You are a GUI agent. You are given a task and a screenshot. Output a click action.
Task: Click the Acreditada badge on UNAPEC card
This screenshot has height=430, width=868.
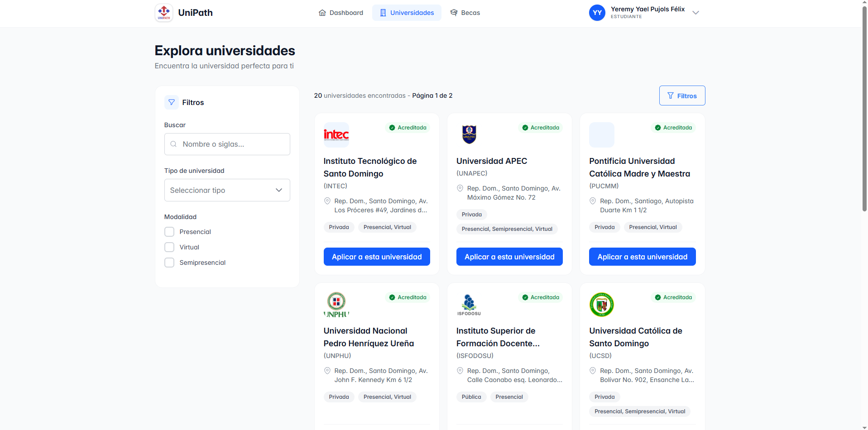tap(541, 128)
